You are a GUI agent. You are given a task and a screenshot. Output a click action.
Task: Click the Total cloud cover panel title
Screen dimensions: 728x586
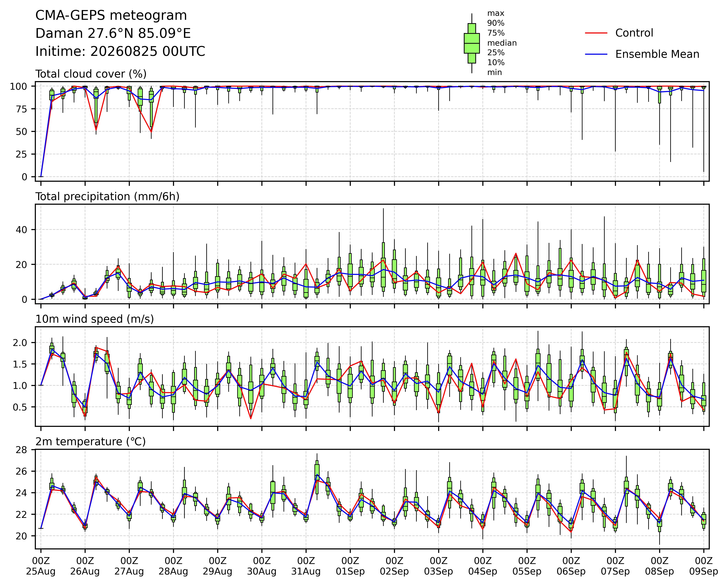pos(91,74)
